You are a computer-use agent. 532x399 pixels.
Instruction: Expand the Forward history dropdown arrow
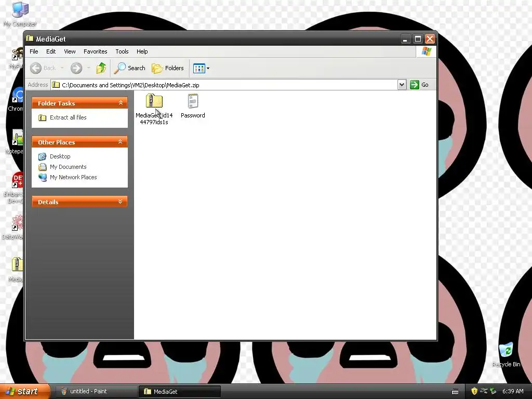[88, 68]
